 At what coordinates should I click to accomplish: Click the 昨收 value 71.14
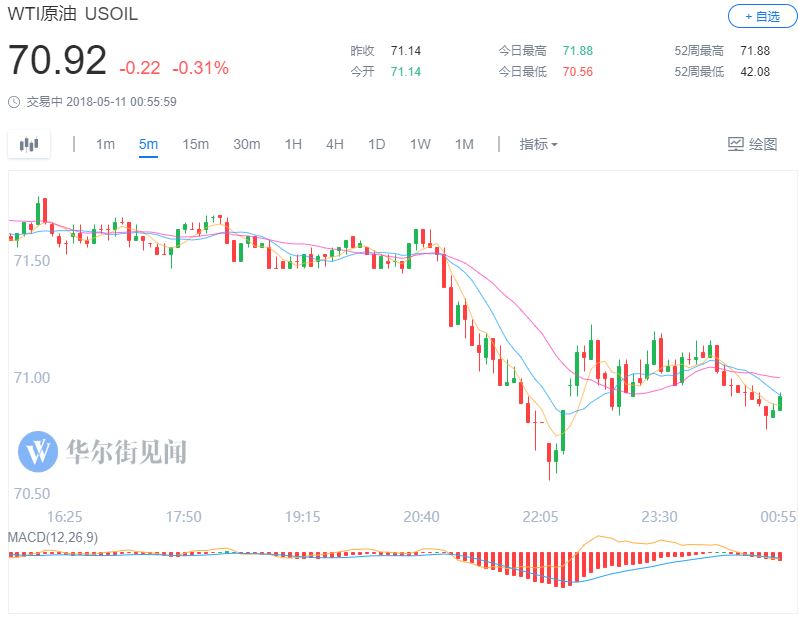point(406,51)
